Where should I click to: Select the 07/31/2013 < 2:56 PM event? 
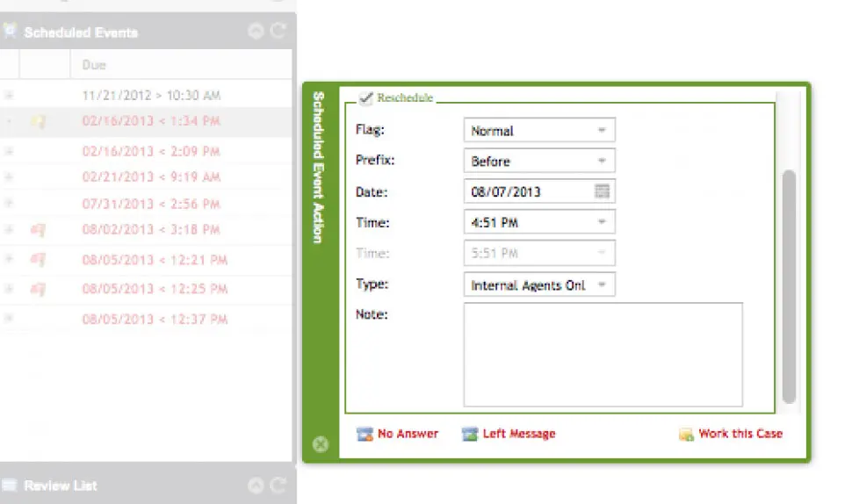[x=151, y=205]
